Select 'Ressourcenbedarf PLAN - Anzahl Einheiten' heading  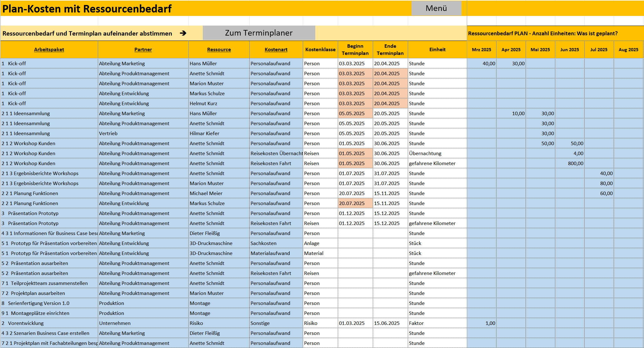pyautogui.click(x=543, y=33)
